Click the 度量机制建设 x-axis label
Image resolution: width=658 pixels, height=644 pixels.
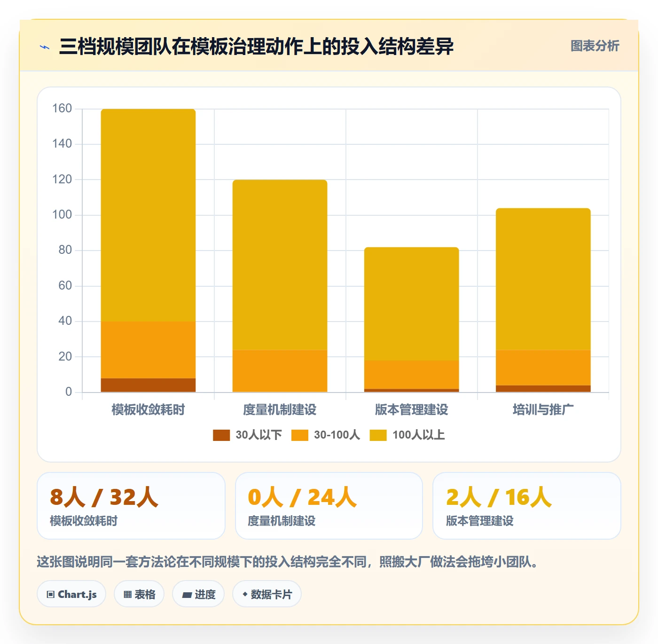click(280, 410)
